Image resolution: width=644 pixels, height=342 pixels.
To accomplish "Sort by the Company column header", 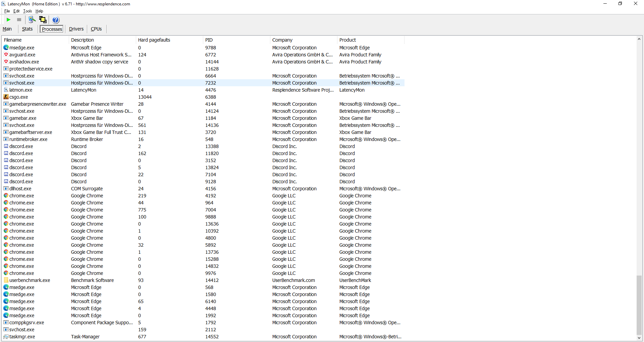I will click(x=304, y=40).
